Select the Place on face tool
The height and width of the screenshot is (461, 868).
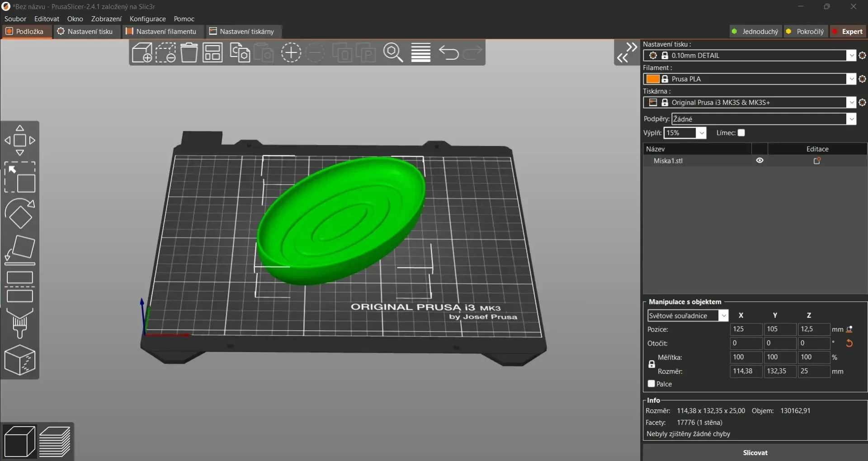pos(20,250)
